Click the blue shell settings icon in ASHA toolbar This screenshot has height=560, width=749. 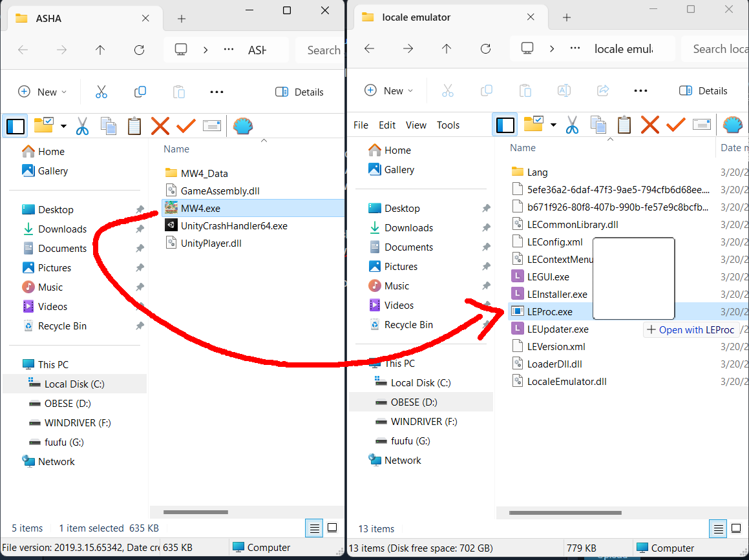pyautogui.click(x=243, y=126)
